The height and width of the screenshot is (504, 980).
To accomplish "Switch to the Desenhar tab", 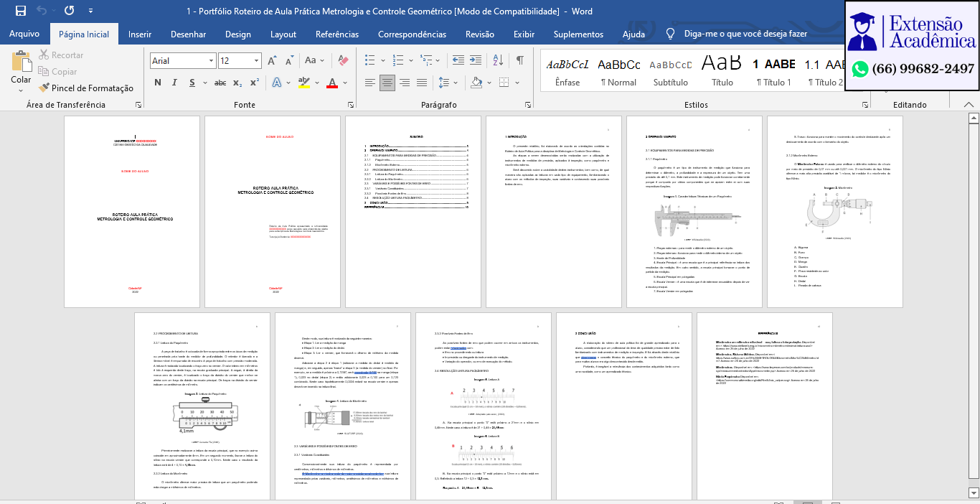I will click(x=189, y=34).
